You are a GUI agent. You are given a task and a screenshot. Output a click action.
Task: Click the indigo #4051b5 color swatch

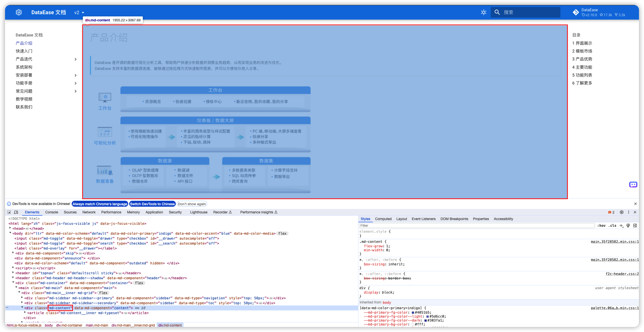(413, 312)
